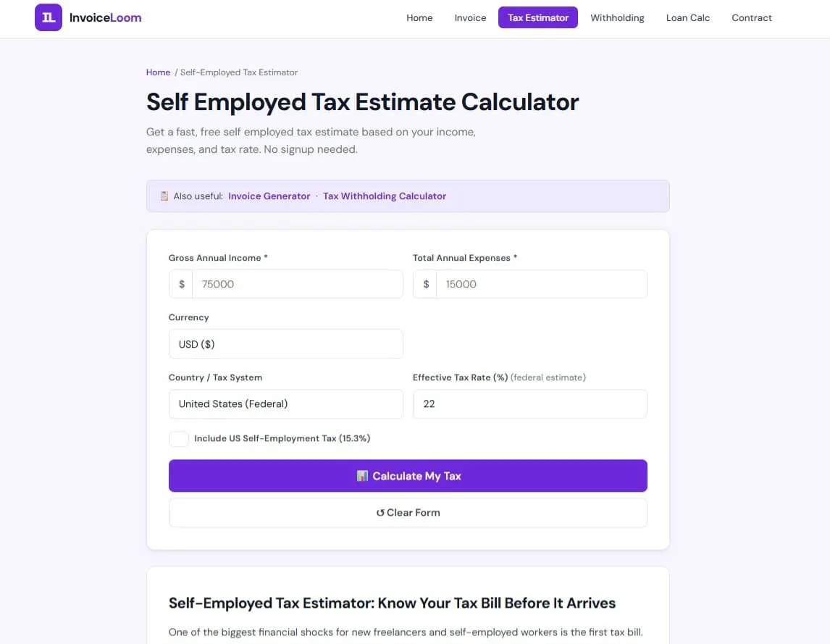830x644 pixels.
Task: Go to the Withholding menu item
Action: click(x=617, y=17)
